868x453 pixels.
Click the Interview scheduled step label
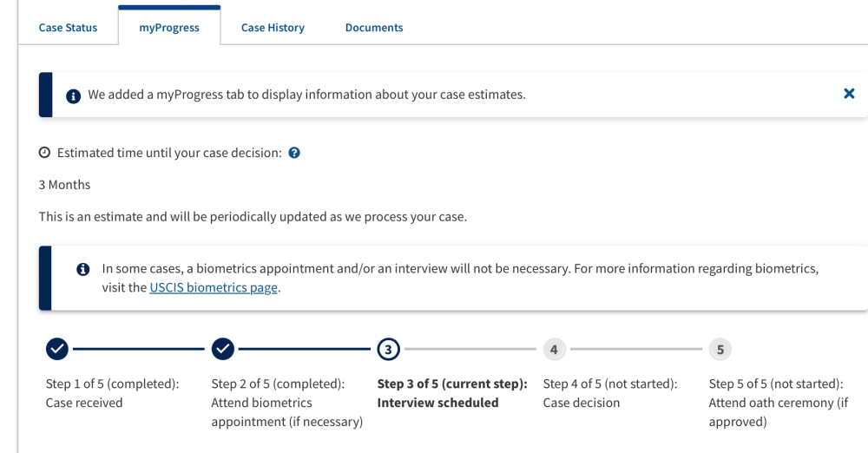point(437,403)
